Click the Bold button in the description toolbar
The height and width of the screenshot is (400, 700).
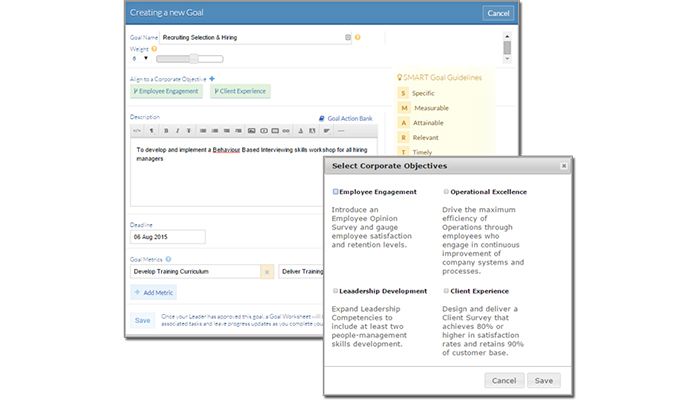pos(165,130)
